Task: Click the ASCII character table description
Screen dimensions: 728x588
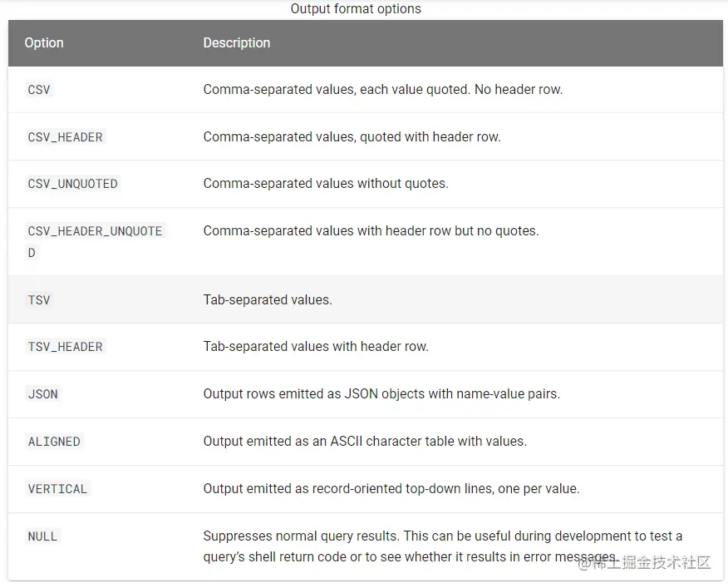Action: [x=365, y=441]
